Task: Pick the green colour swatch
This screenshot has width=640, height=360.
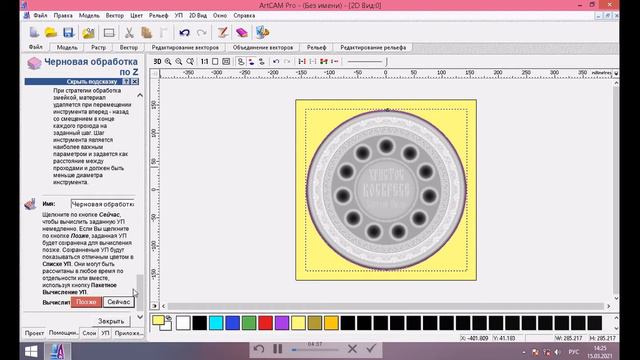Action: coord(249,323)
